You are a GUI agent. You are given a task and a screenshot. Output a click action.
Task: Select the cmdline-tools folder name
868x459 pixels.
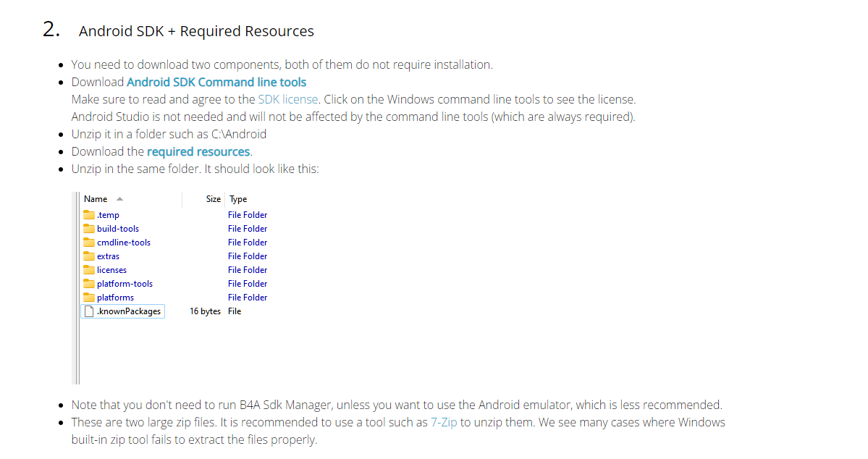[124, 243]
